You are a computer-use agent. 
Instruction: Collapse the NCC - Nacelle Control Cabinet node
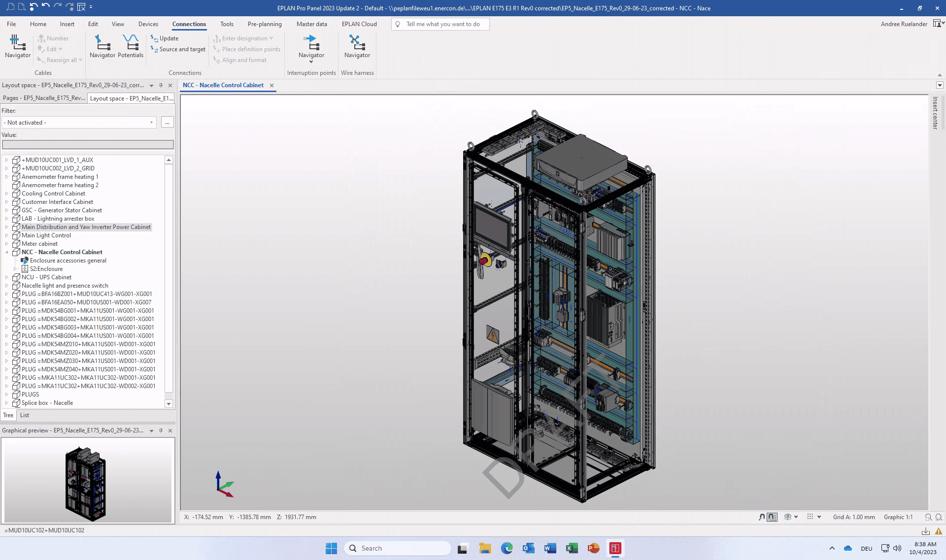[6, 252]
